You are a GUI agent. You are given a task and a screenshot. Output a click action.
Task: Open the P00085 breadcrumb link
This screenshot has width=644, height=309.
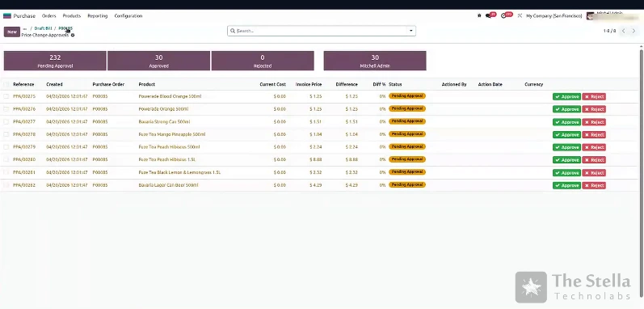[65, 29]
